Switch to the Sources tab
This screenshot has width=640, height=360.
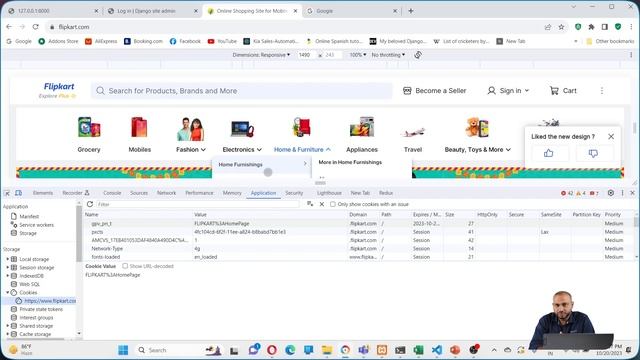coord(139,193)
